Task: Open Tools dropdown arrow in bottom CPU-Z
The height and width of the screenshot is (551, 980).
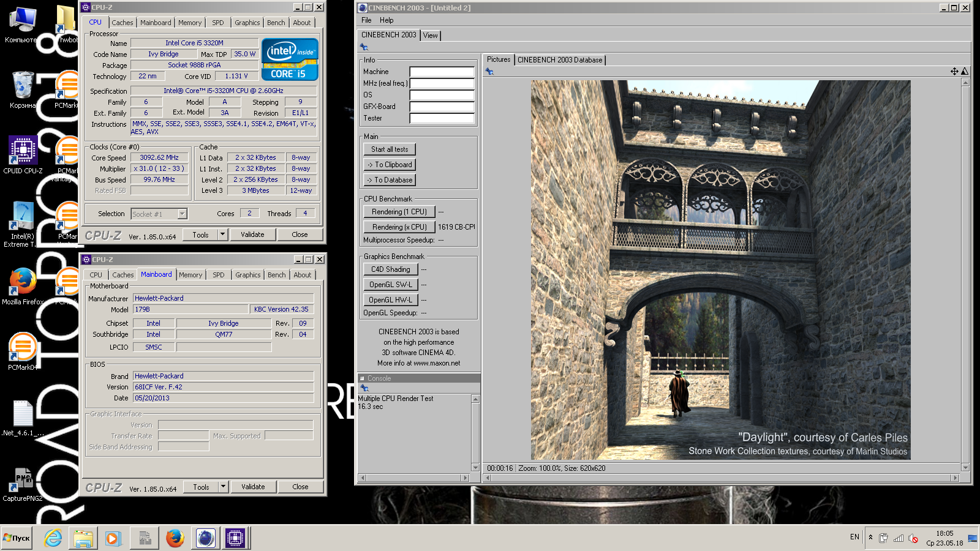Action: click(x=224, y=487)
